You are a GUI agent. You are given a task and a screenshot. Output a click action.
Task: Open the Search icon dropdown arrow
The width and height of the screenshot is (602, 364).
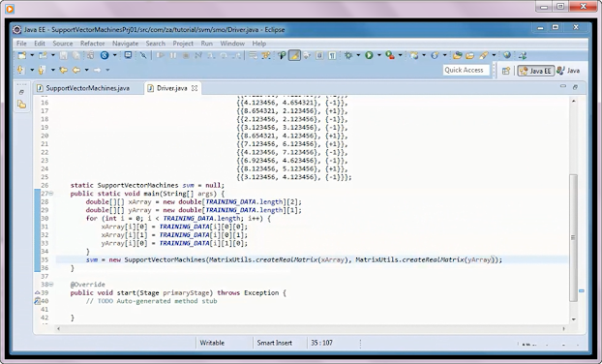pyautogui.click(x=495, y=56)
